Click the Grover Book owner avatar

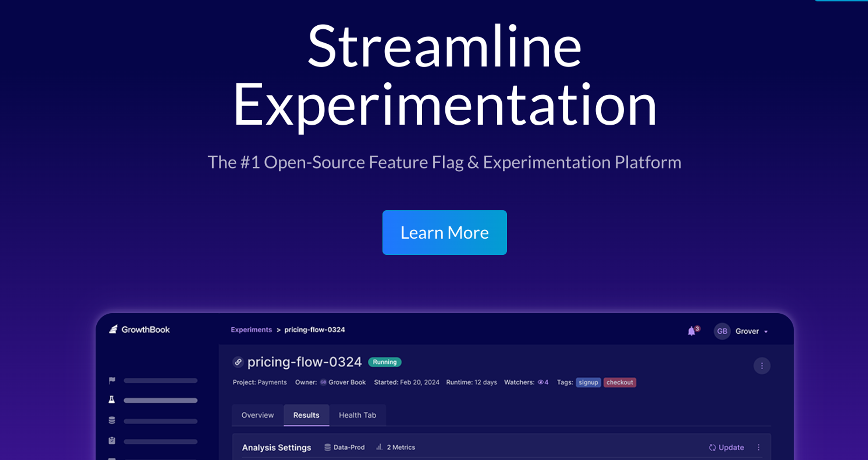point(323,382)
